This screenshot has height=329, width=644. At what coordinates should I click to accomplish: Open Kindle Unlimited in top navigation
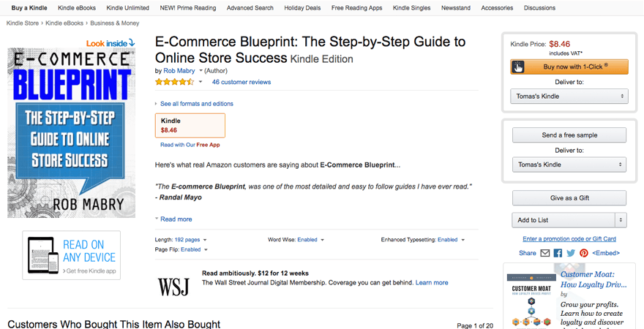(124, 8)
